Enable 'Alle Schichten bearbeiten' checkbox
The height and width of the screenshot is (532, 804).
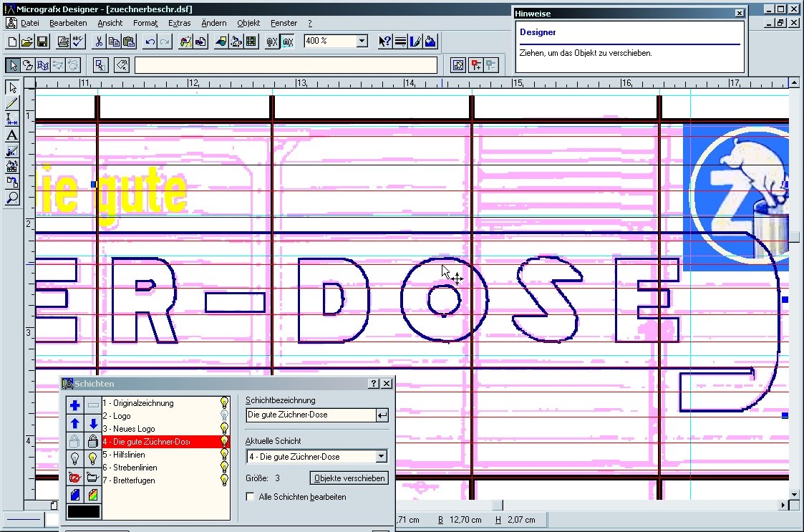click(250, 496)
